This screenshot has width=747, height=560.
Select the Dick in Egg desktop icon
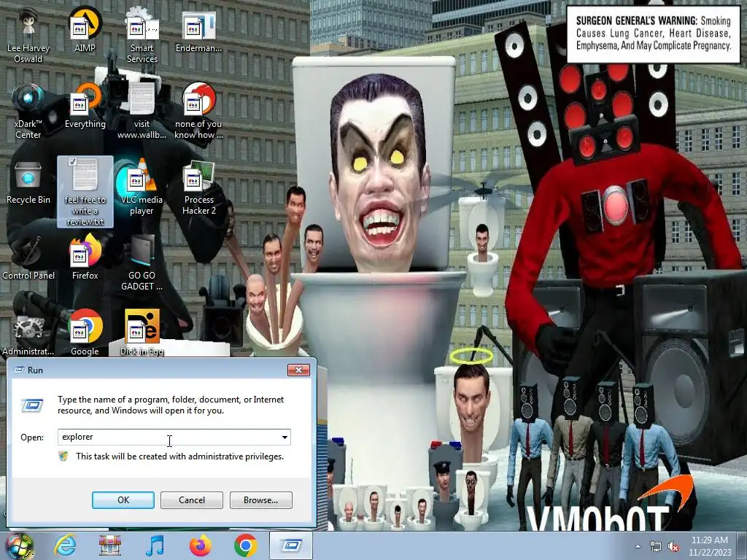(x=142, y=333)
